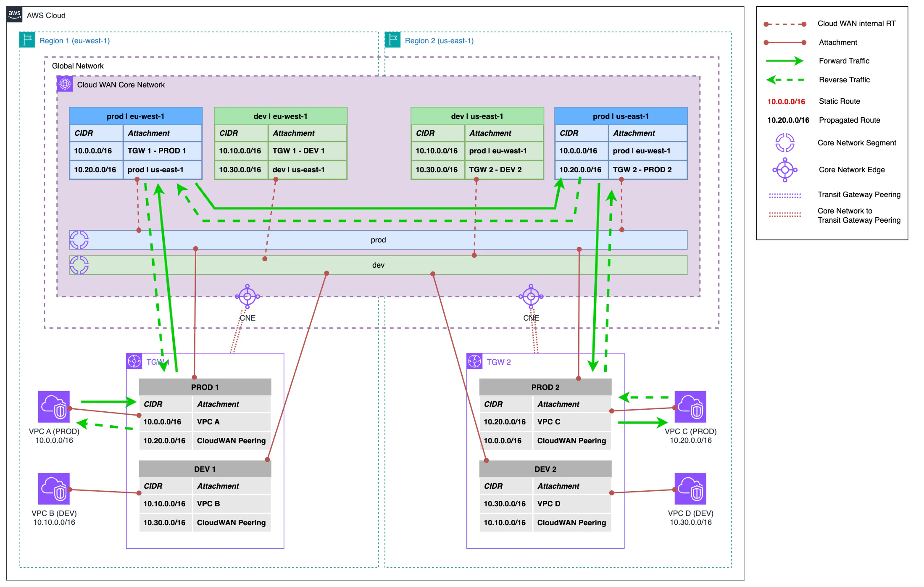Collapse the dev | us-east-1 route table
The width and height of the screenshot is (924, 587).
pos(477,116)
